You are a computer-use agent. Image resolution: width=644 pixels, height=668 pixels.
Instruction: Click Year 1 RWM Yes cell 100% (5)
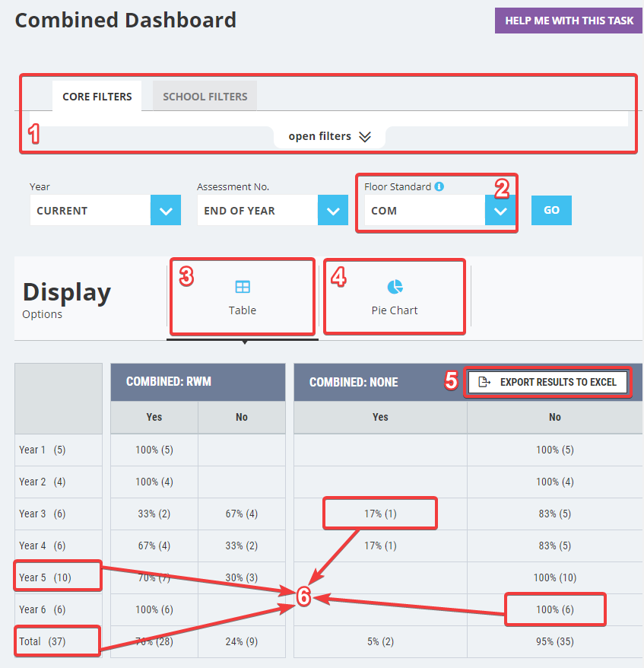point(154,450)
